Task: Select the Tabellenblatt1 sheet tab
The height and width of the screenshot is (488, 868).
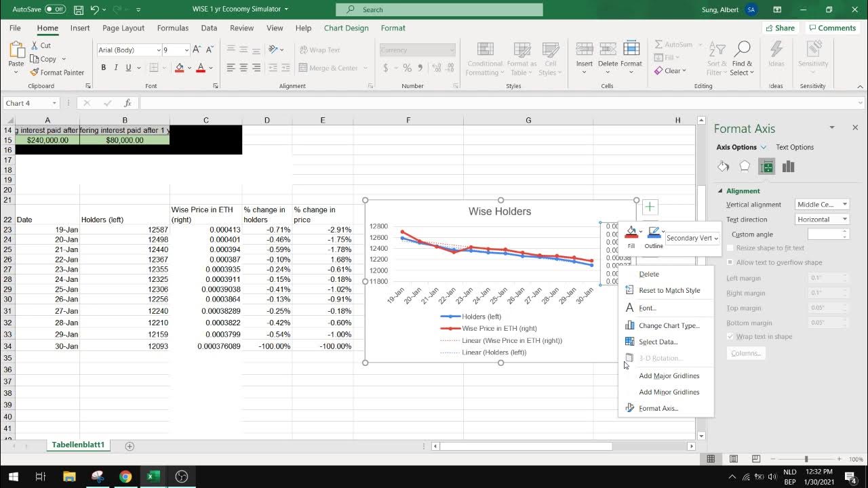Action: point(78,445)
